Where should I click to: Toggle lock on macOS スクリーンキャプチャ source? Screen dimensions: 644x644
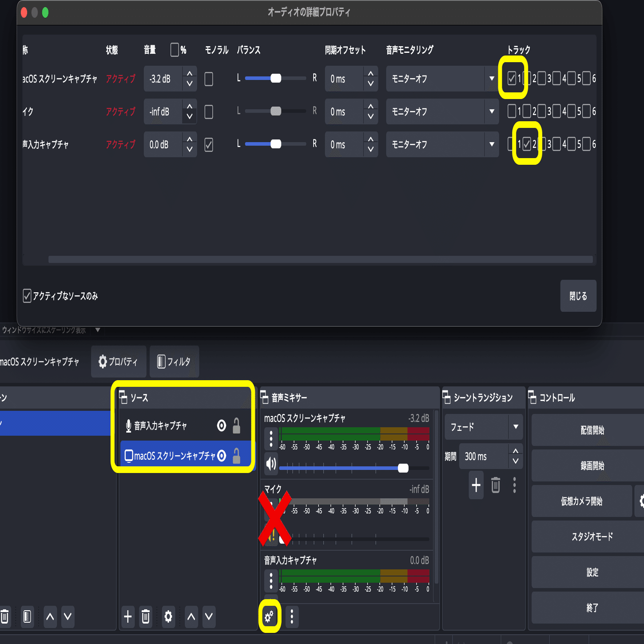(237, 456)
